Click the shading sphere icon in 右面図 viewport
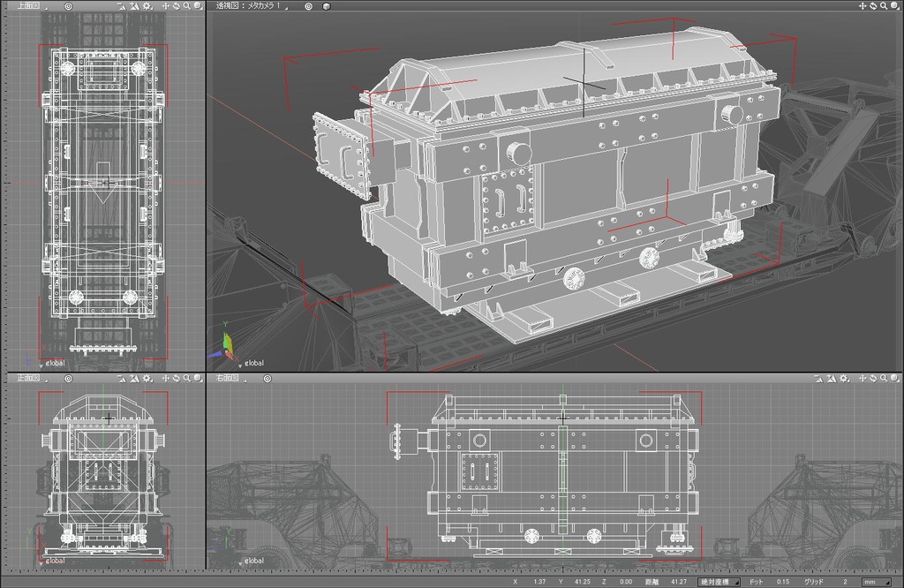This screenshot has width=904, height=588. tap(894, 378)
